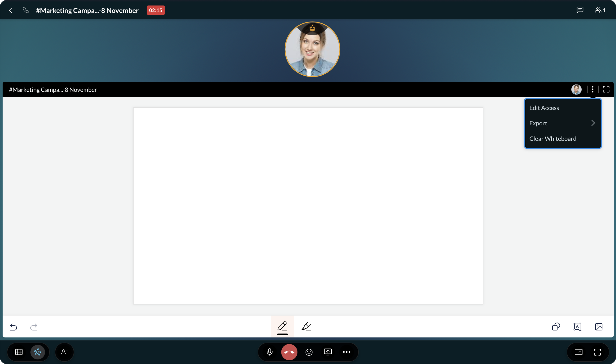616x364 pixels.
Task: Select the Text box tool
Action: 577,327
